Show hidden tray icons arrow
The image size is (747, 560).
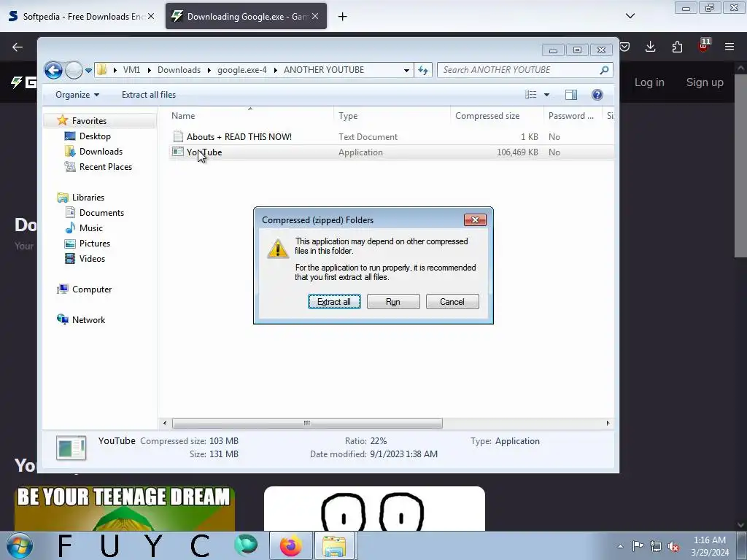pyautogui.click(x=620, y=546)
